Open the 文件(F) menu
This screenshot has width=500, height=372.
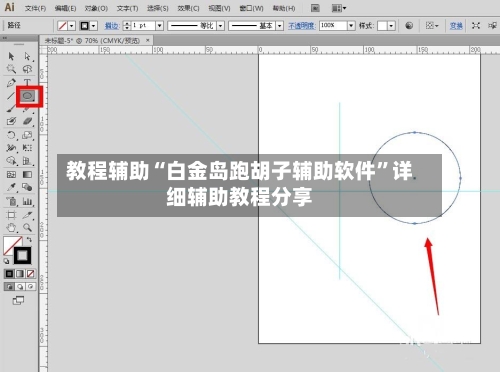[36, 8]
